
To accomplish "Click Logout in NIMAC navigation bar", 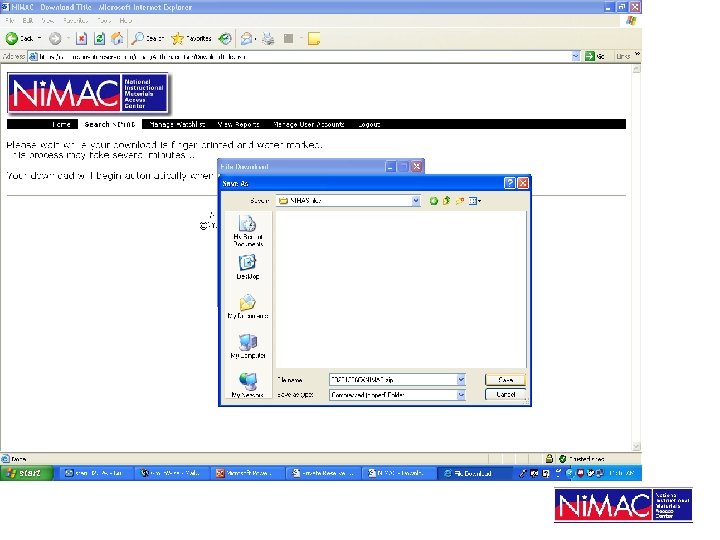I will [x=369, y=124].
